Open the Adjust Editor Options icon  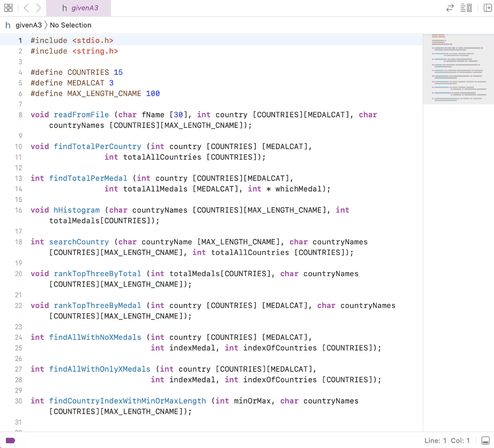[466, 8]
